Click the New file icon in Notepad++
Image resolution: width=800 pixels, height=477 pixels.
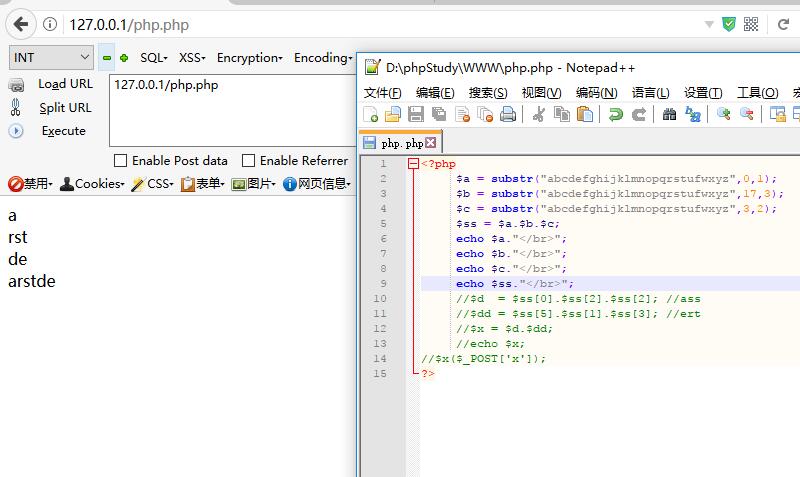(x=370, y=114)
